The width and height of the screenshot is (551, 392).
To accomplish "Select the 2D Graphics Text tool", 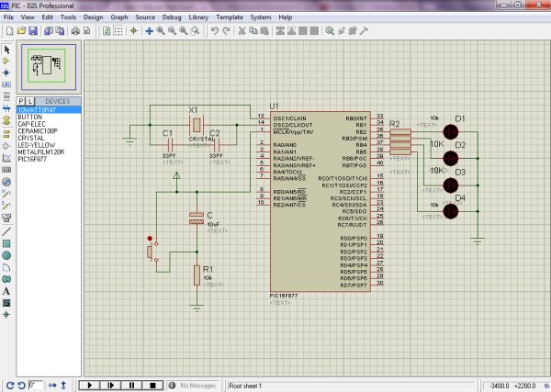I will tap(6, 290).
